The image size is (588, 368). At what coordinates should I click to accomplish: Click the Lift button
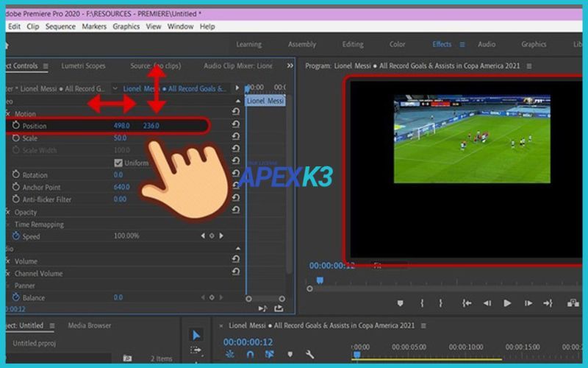point(573,303)
